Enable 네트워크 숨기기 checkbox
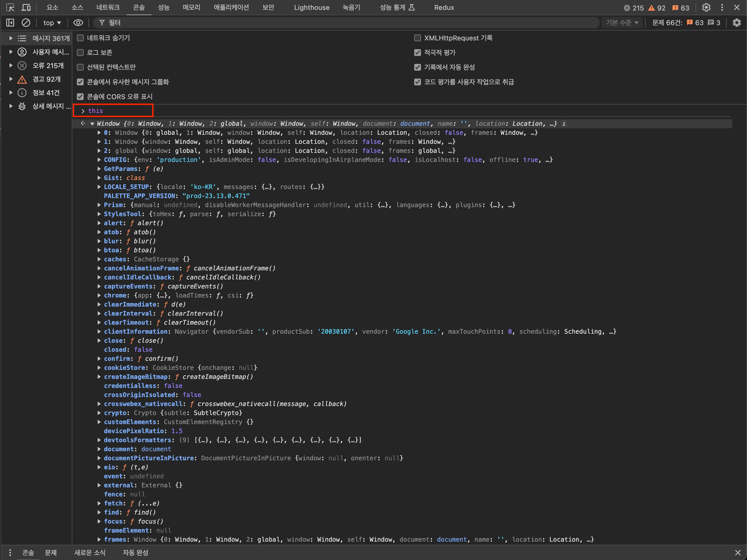The width and height of the screenshot is (747, 560). click(80, 38)
